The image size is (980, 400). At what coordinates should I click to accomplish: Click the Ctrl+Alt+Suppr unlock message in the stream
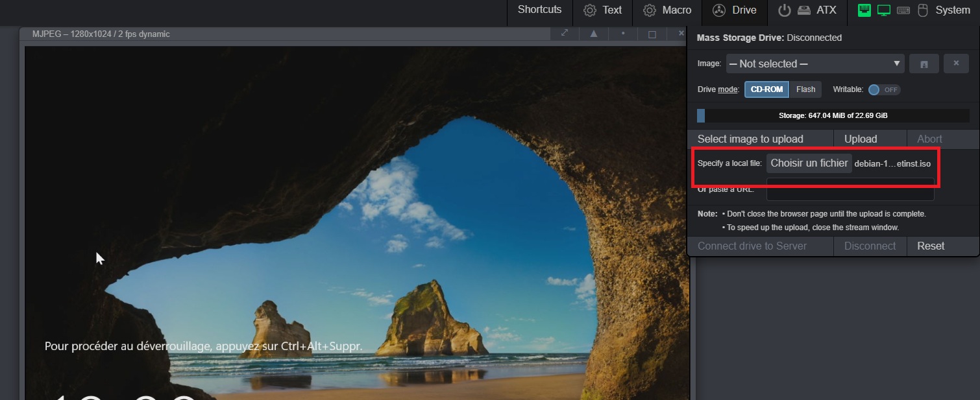pos(203,346)
